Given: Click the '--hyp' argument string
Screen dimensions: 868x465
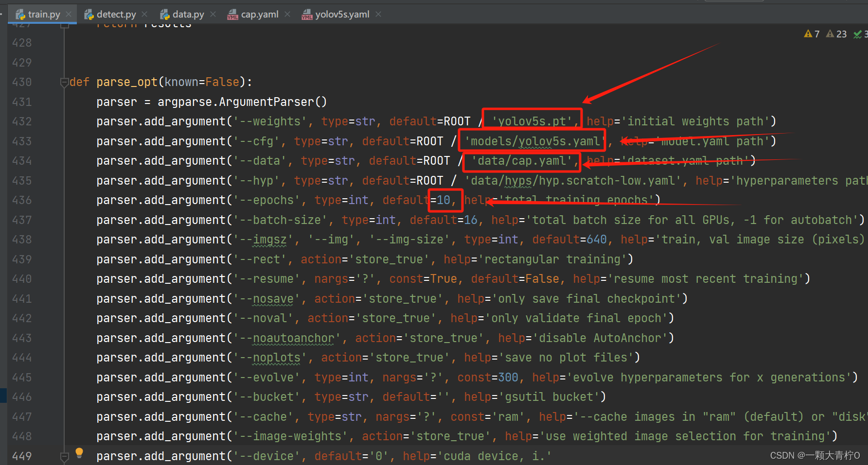Looking at the screenshot, I should (x=256, y=181).
